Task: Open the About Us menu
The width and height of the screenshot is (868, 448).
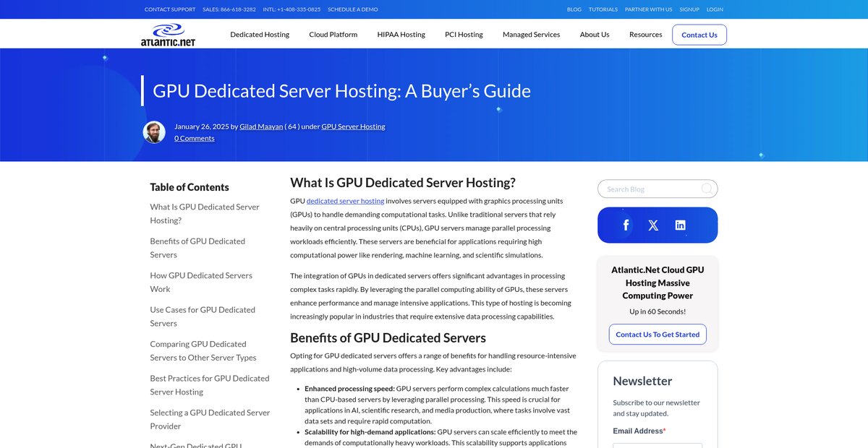Action: click(595, 34)
